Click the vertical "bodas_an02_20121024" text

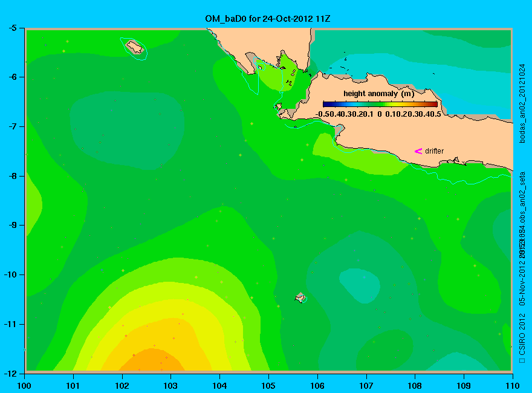pos(522,103)
